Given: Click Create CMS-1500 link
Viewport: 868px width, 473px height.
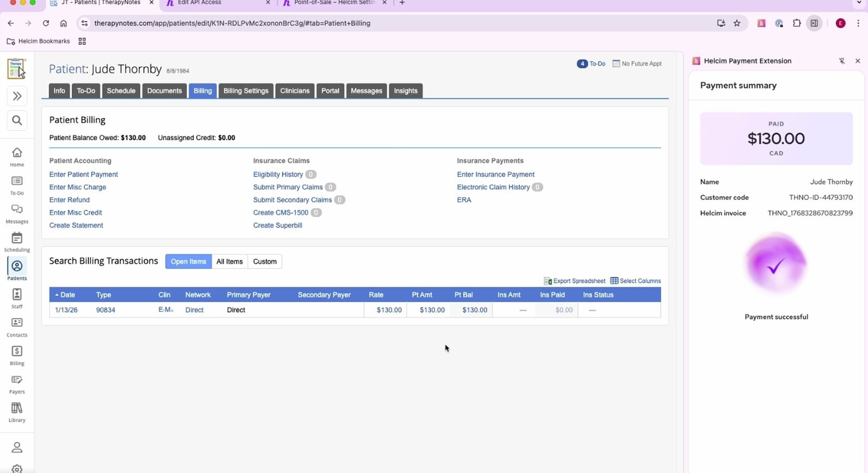Looking at the screenshot, I should [x=281, y=212].
